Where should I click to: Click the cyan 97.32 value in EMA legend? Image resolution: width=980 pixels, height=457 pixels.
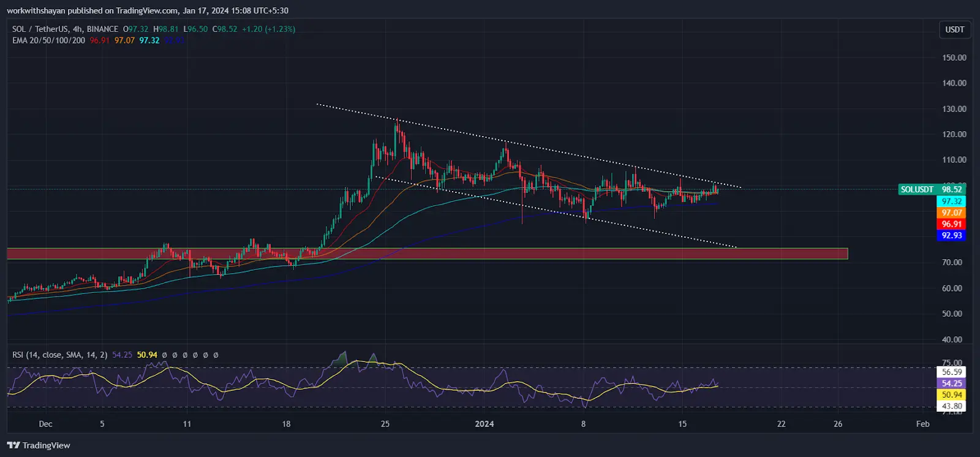click(149, 40)
